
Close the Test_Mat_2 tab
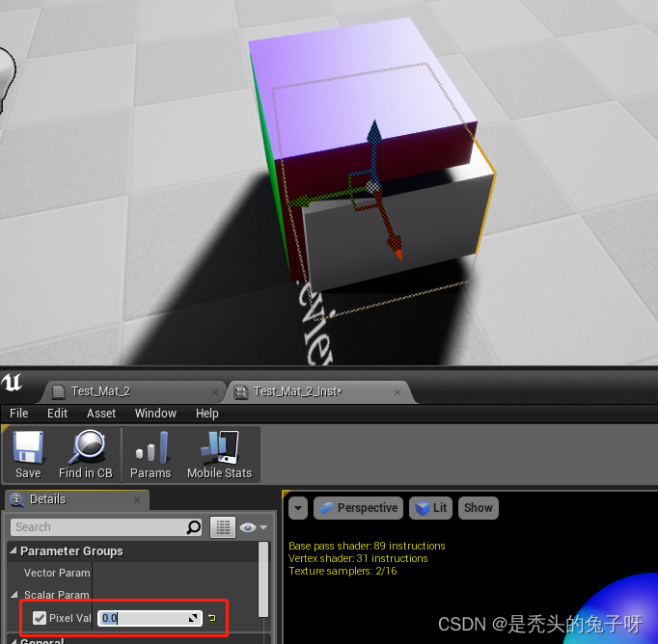(215, 392)
